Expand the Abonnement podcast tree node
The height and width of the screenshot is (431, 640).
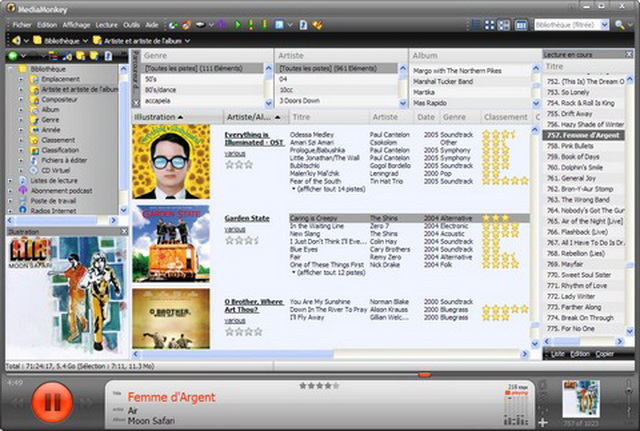(x=11, y=191)
